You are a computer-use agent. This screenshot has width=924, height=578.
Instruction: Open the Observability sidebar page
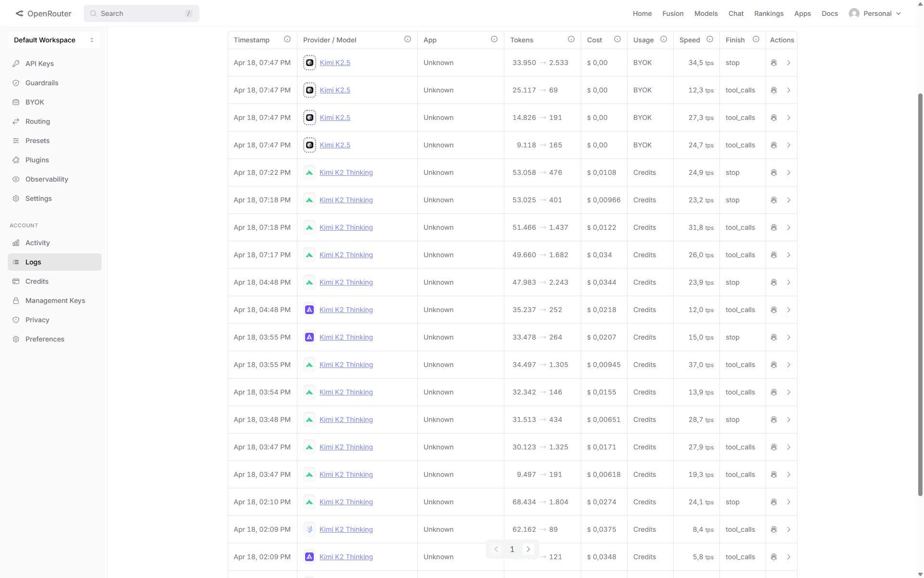tap(47, 179)
